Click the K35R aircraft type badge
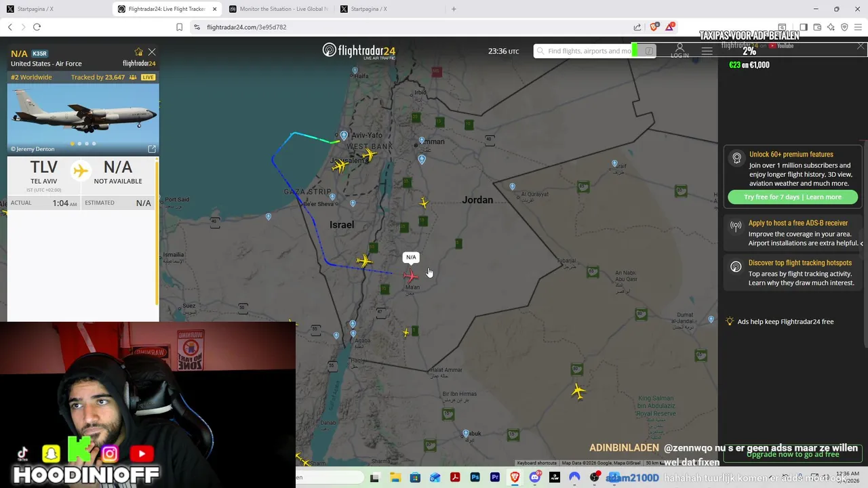The height and width of the screenshot is (488, 868). [39, 54]
